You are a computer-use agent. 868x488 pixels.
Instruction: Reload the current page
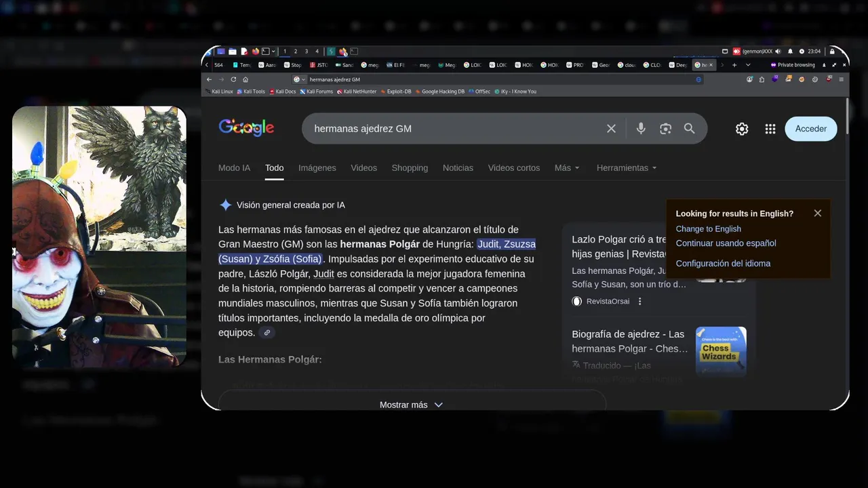click(233, 79)
